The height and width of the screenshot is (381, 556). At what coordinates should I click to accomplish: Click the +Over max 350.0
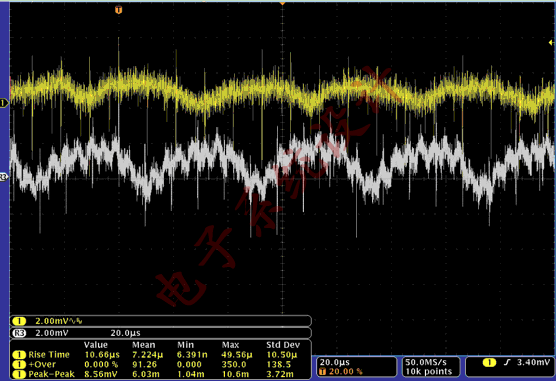click(234, 364)
